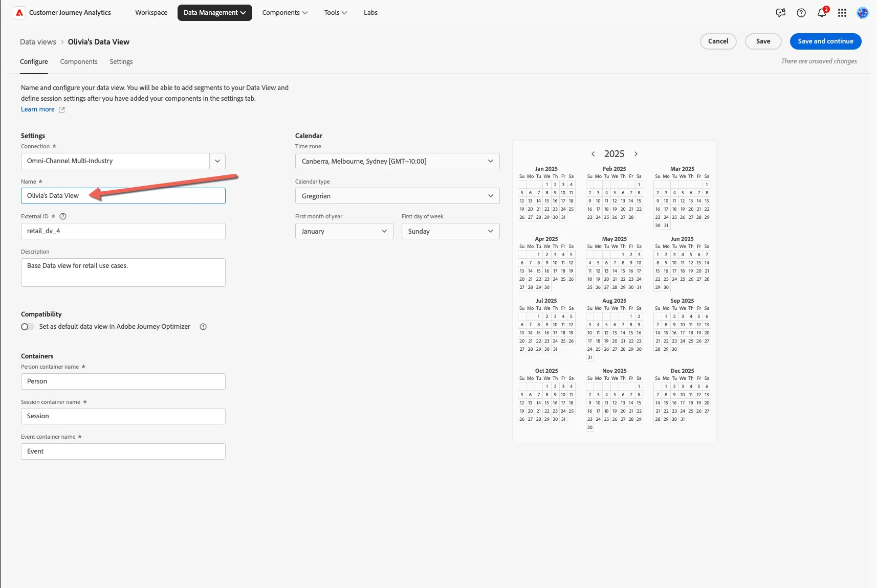
Task: Open First day of week dropdown
Action: (450, 231)
